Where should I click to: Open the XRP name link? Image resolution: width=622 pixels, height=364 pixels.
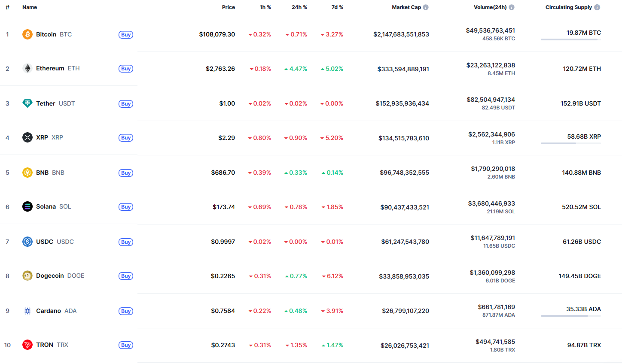click(49, 137)
